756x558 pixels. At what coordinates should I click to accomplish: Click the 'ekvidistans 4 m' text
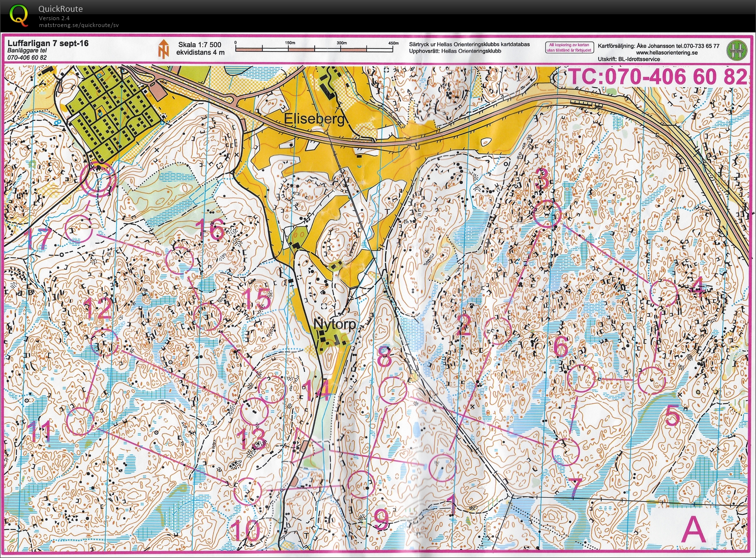click(201, 52)
